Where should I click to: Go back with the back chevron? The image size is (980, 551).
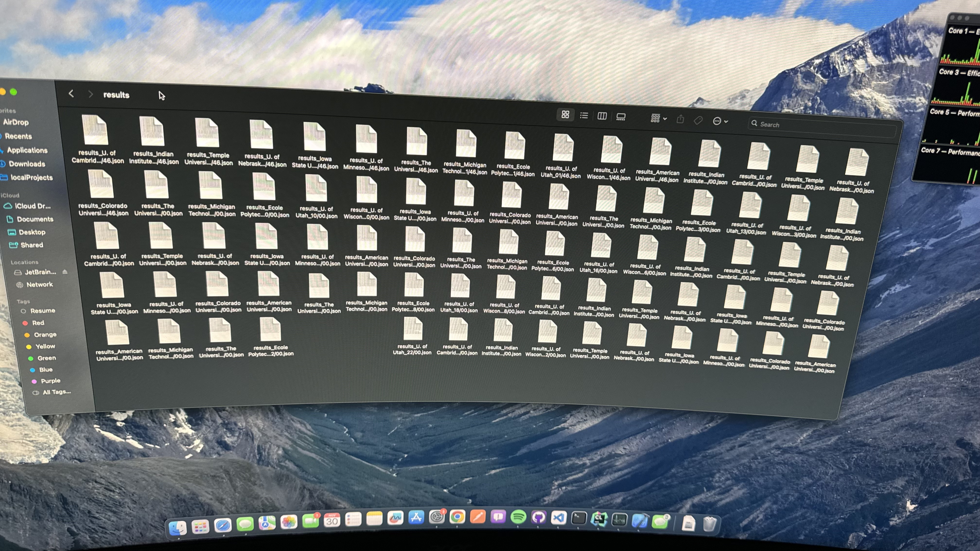click(x=71, y=94)
